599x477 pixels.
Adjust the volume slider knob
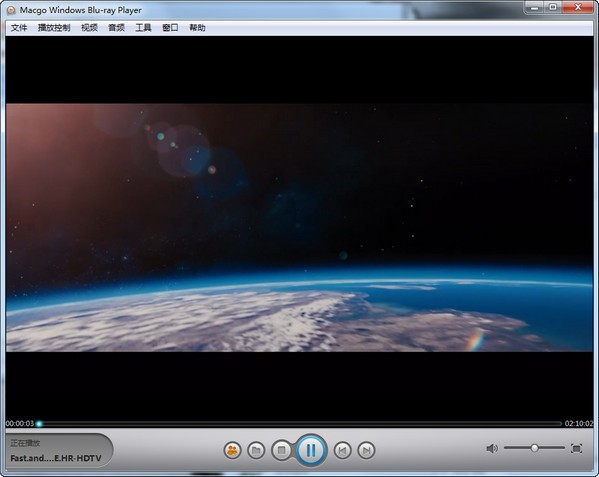click(534, 448)
